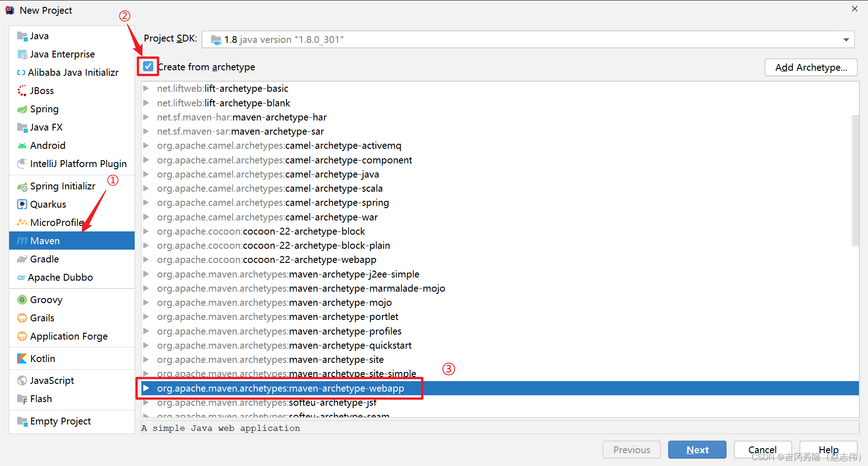Expand the selected maven-archetype-webapp arrow

pyautogui.click(x=146, y=388)
